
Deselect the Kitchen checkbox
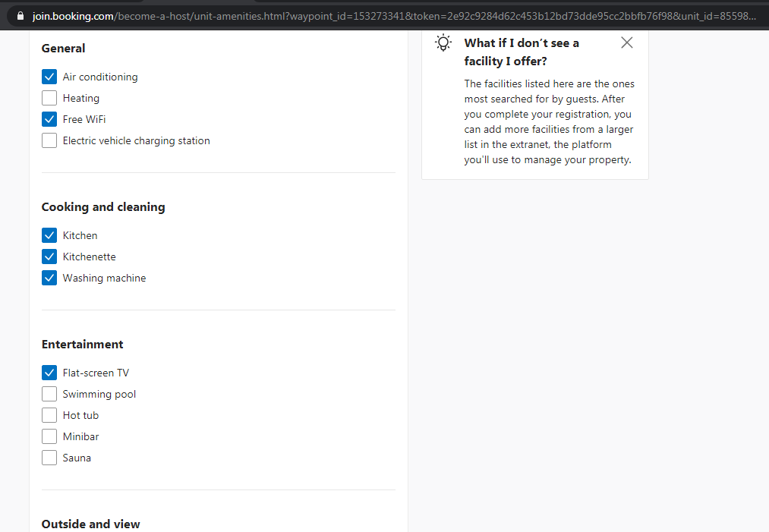pyautogui.click(x=49, y=235)
